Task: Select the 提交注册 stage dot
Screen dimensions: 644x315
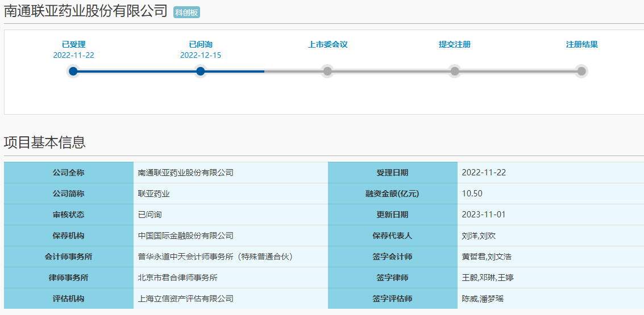Action: 454,71
